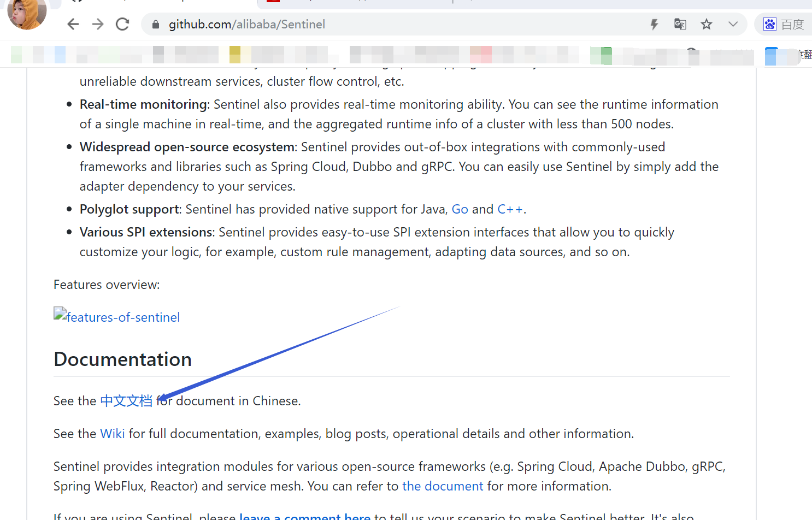Open the 中文文档 Chinese documentation link
This screenshot has width=812, height=520.
click(x=126, y=401)
